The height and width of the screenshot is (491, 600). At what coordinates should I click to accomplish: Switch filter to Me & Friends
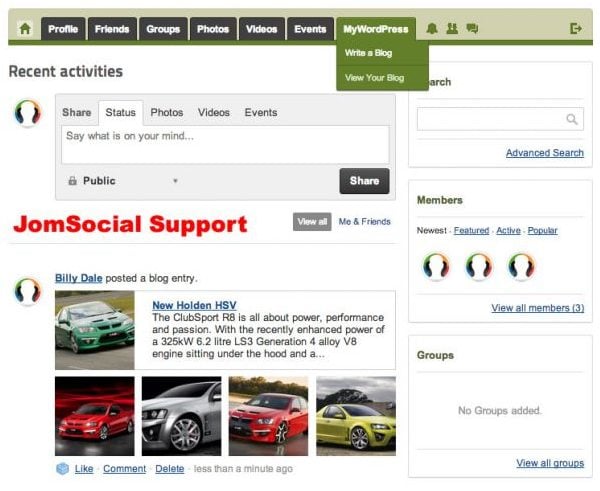click(365, 222)
